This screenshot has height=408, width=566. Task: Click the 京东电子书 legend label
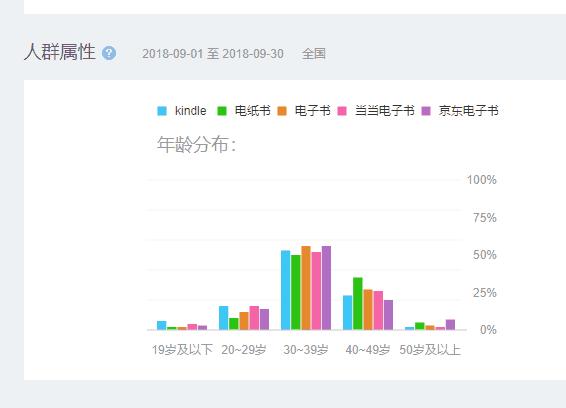469,111
